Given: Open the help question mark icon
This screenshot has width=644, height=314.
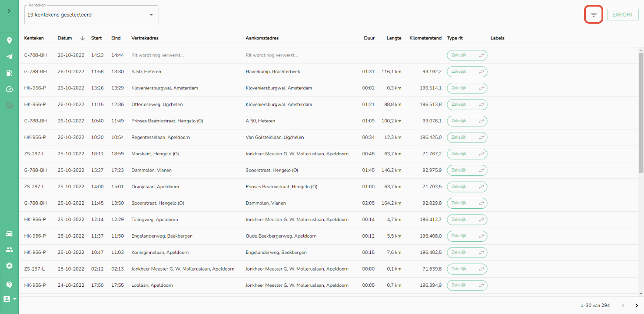Looking at the screenshot, I should coord(9,285).
